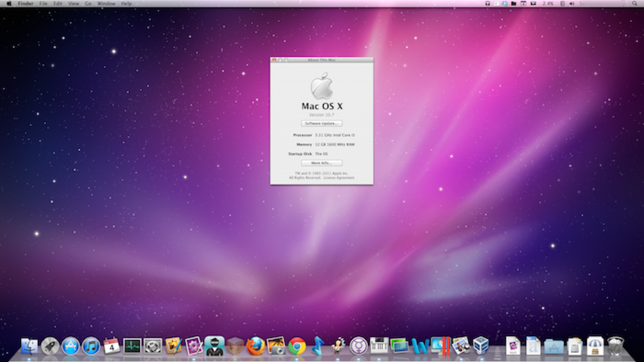
Task: Open the umbrella download archive icon
Action: (595, 346)
